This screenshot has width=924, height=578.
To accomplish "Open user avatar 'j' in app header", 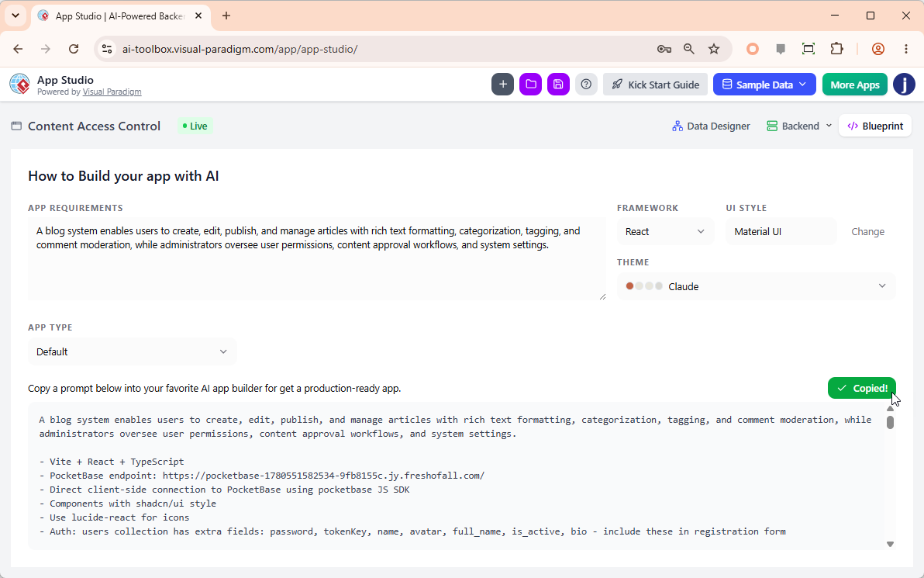I will [x=904, y=85].
